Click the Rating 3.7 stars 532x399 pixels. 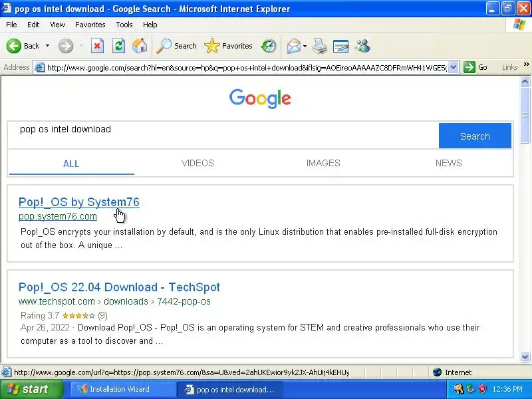pos(78,316)
